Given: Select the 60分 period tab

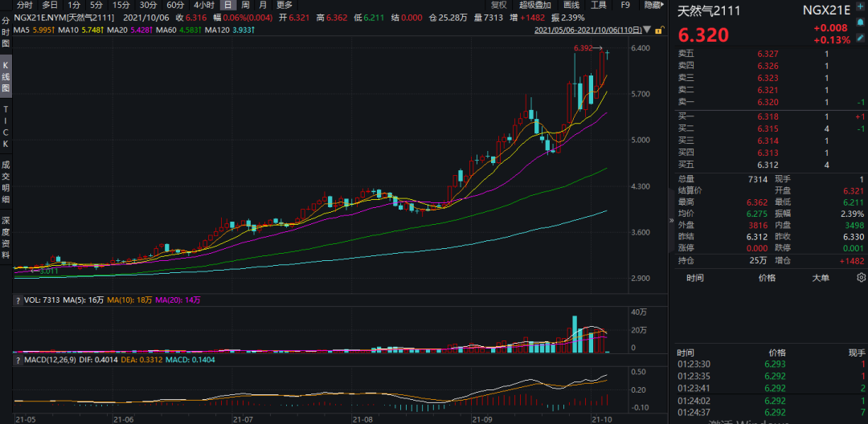Looking at the screenshot, I should (x=175, y=5).
